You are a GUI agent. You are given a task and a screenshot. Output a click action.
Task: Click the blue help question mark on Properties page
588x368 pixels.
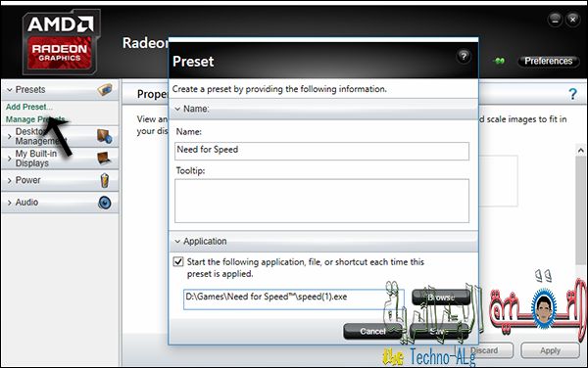(x=572, y=94)
